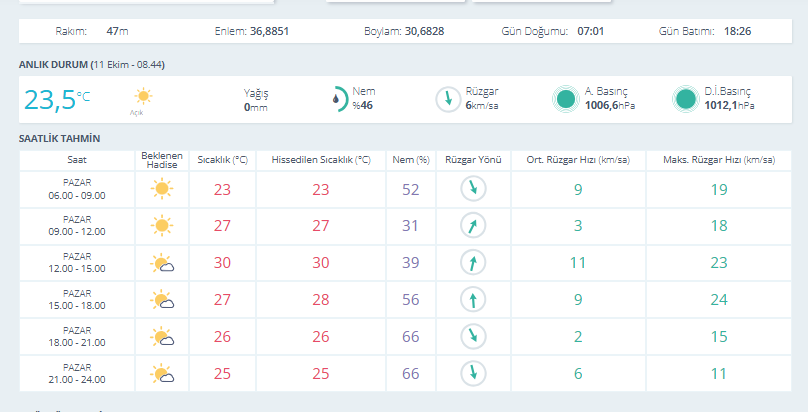Click humidity value 31 in 09.00 - 12.00 row

pyautogui.click(x=410, y=226)
